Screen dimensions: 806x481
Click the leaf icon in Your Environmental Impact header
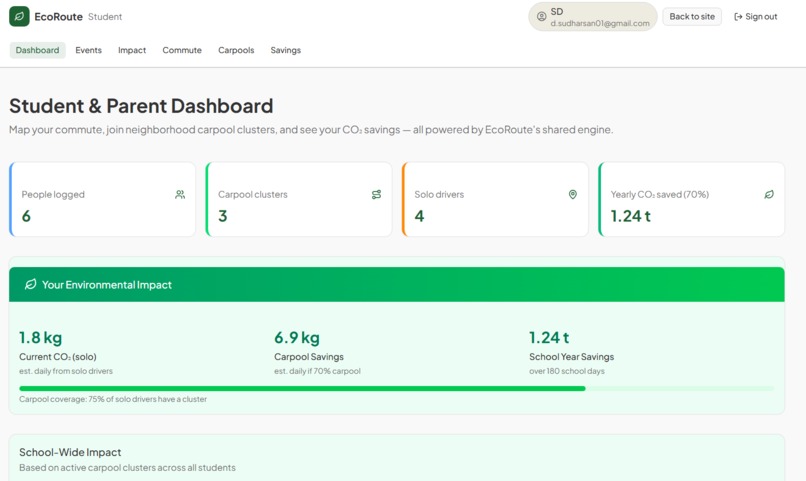30,284
